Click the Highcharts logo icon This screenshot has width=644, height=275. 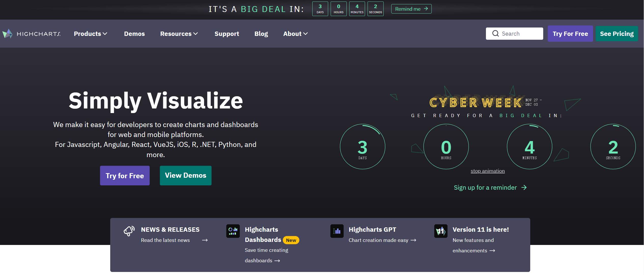click(8, 34)
